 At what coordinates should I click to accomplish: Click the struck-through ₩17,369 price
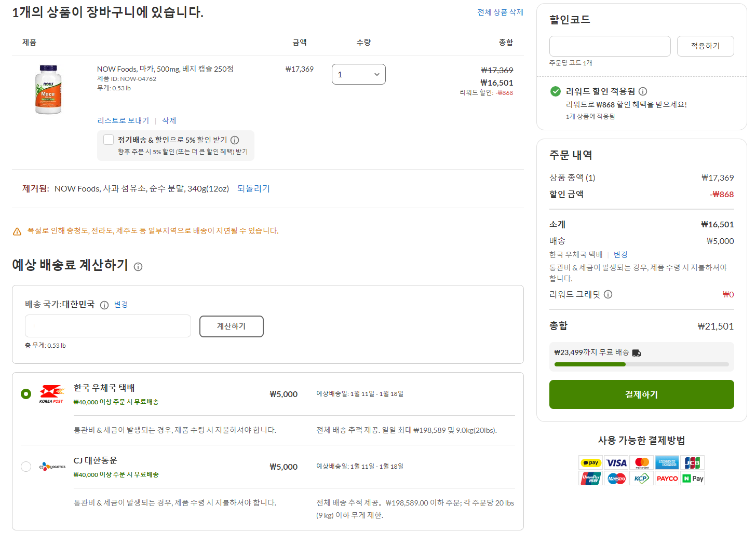coord(497,70)
